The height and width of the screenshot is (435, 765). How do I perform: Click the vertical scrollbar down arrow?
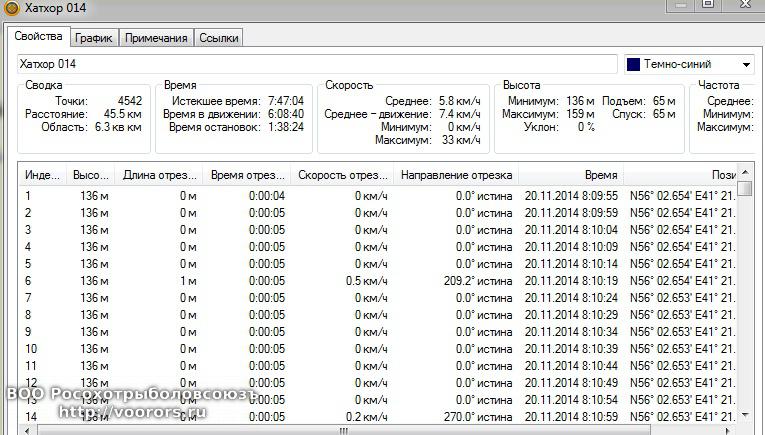[x=746, y=415]
